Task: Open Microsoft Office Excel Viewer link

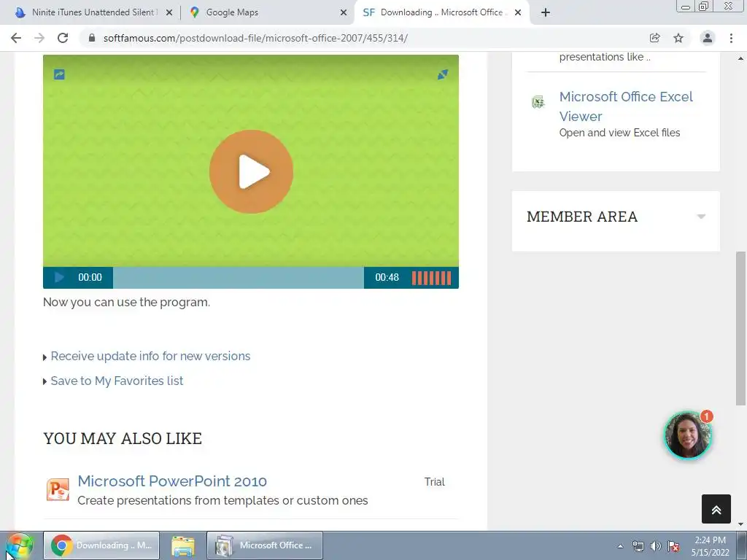Action: 625,106
